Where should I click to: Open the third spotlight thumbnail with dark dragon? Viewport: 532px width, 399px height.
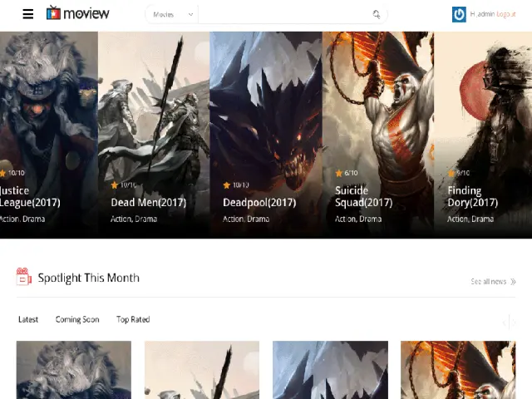pos(330,370)
